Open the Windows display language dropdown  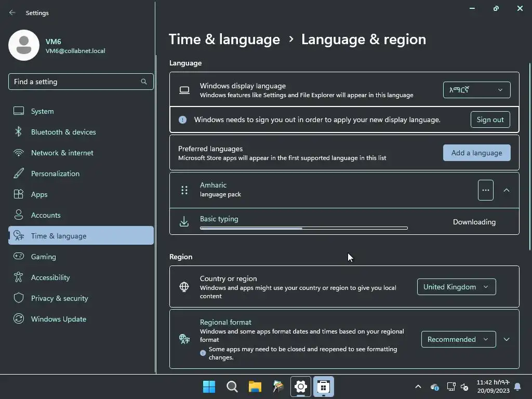coord(476,90)
